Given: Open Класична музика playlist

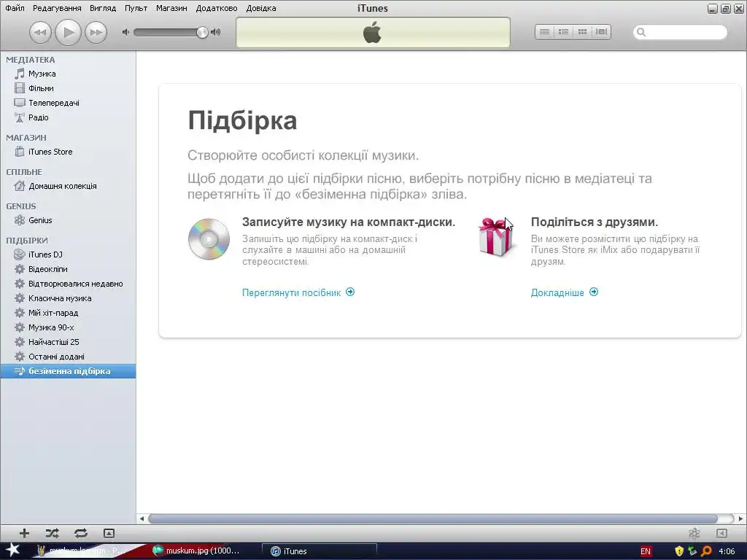Looking at the screenshot, I should coord(68,298).
